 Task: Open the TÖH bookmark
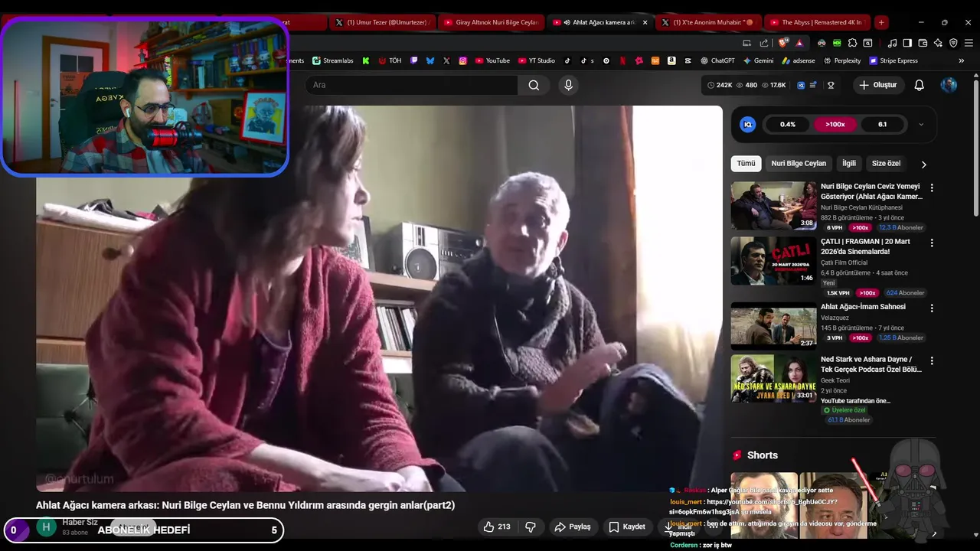click(x=390, y=60)
